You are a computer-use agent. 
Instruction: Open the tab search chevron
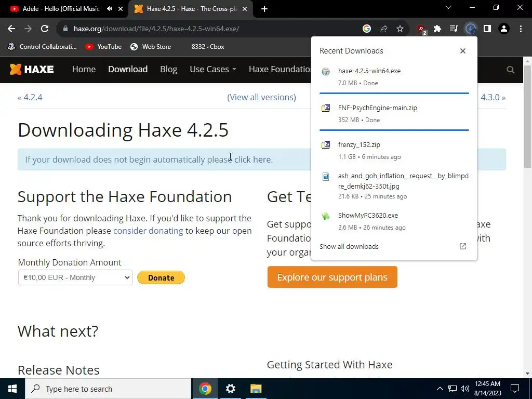click(448, 7)
